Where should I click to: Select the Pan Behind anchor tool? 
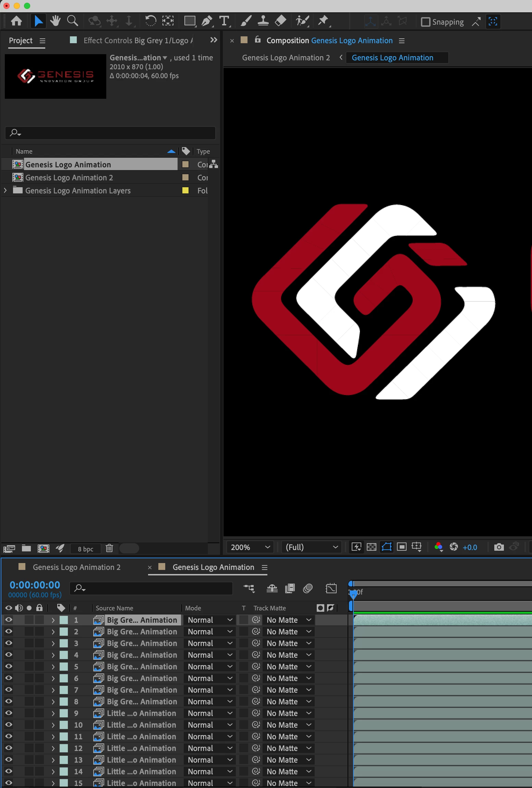[168, 21]
